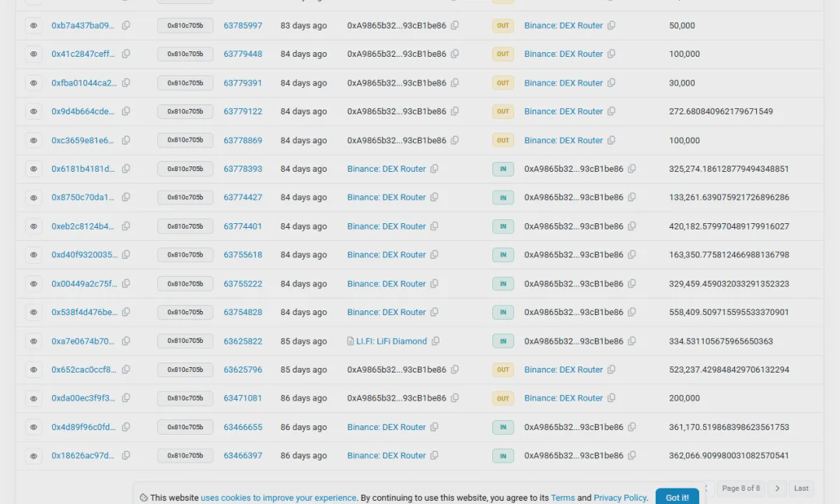Copy hash 0xb7a437ba09 to clipboard
Image resolution: width=840 pixels, height=504 pixels.
[126, 25]
